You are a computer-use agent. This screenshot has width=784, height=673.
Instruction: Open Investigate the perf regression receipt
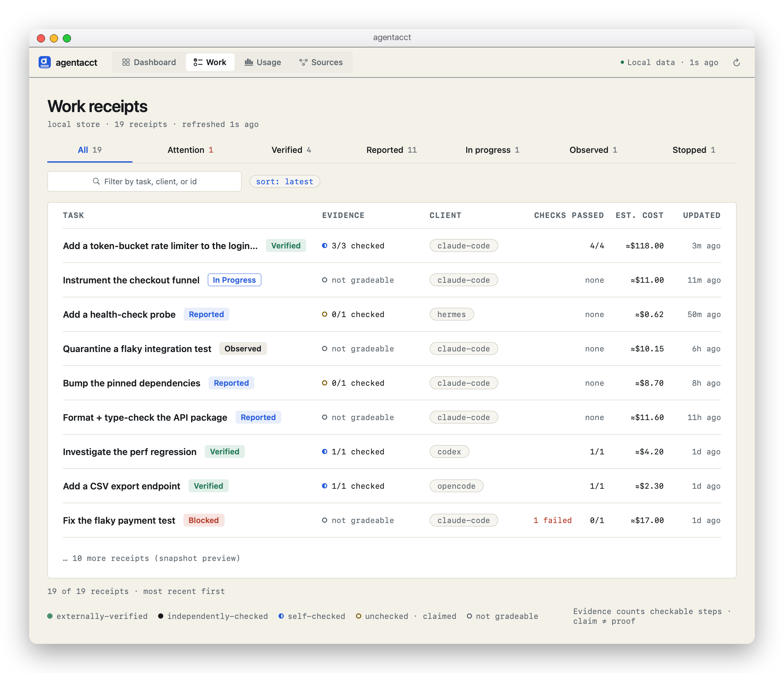pos(392,451)
